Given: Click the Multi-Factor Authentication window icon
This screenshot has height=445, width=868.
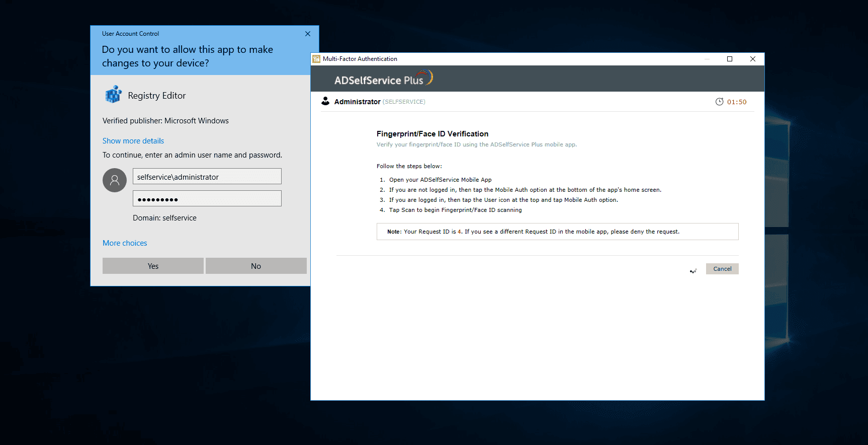Looking at the screenshot, I should [316, 59].
